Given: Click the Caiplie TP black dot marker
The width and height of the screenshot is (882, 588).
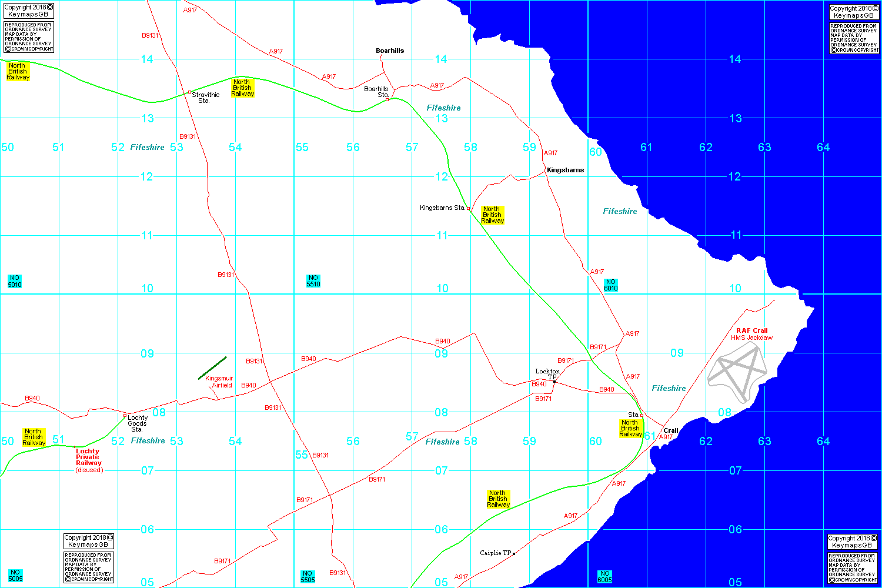Looking at the screenshot, I should pos(514,553).
